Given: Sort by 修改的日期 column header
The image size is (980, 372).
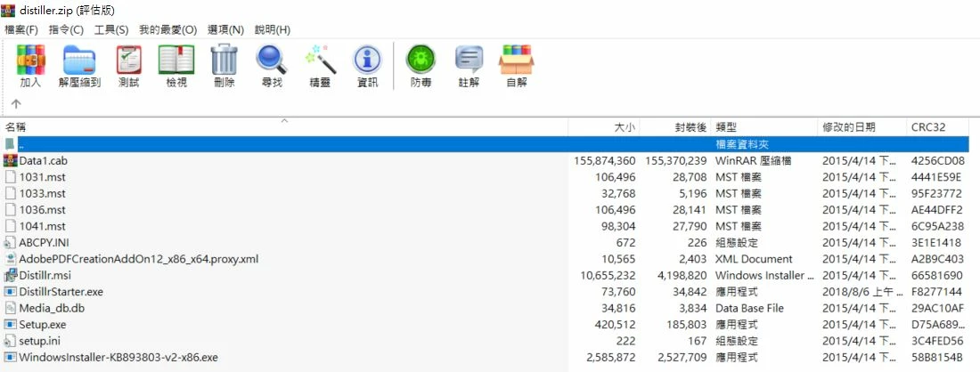Looking at the screenshot, I should tap(862, 126).
